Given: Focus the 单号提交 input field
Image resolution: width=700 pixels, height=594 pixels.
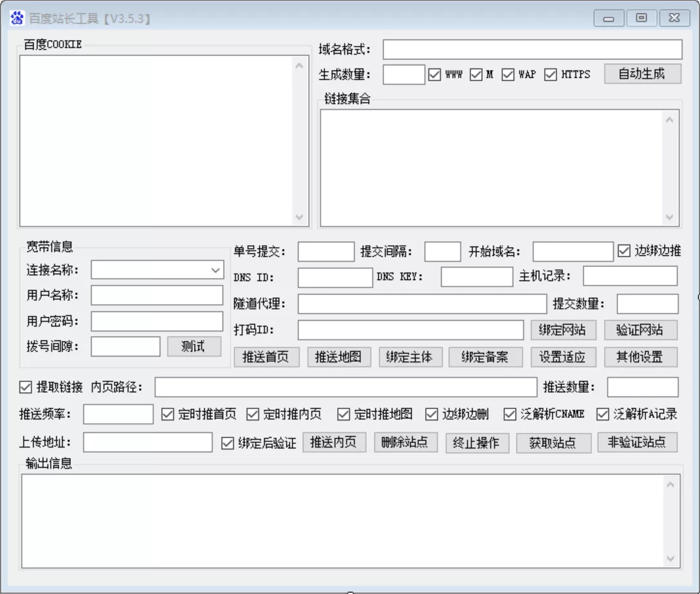Looking at the screenshot, I should point(326,252).
